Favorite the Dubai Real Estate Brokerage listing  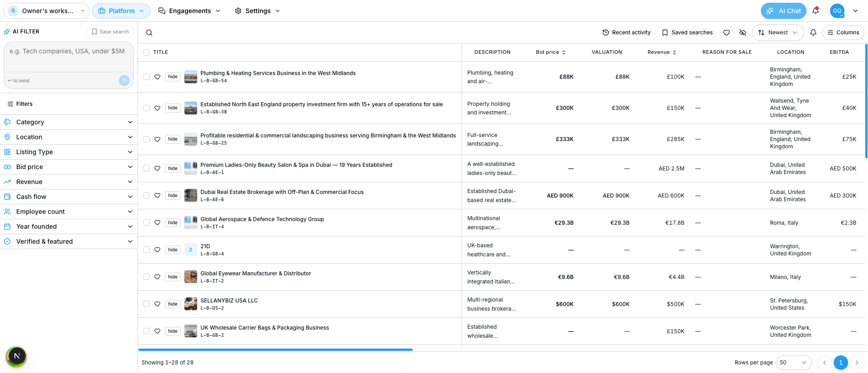point(157,195)
